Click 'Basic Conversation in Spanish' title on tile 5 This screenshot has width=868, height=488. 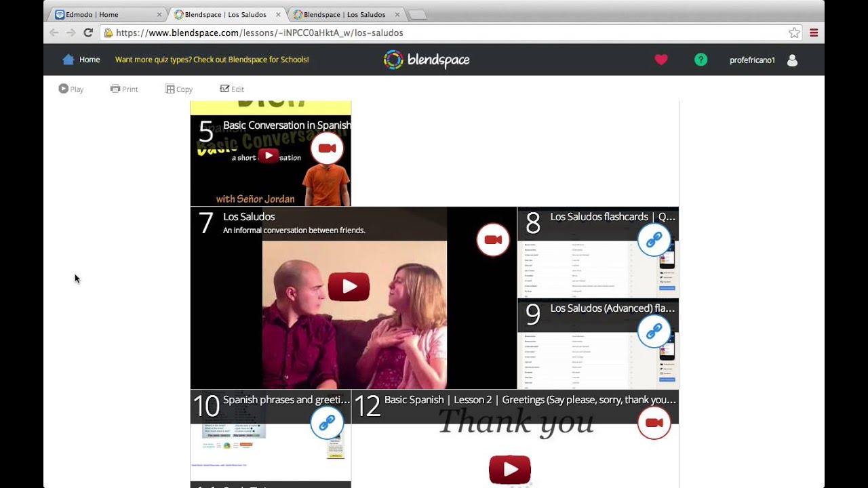(x=287, y=125)
